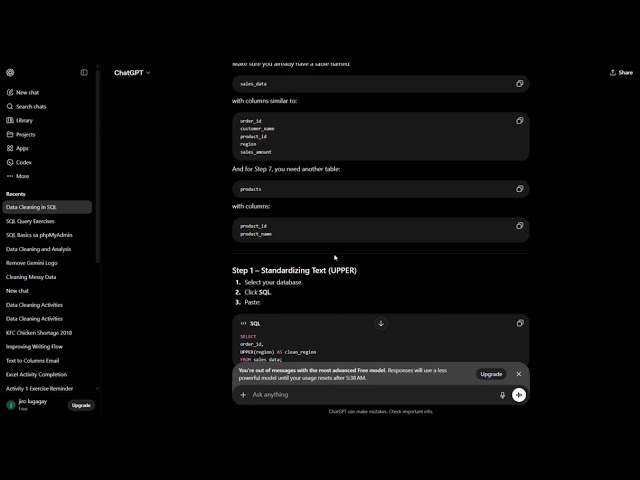Copy the SQL SELECT code block
The height and width of the screenshot is (480, 640).
pos(520,323)
